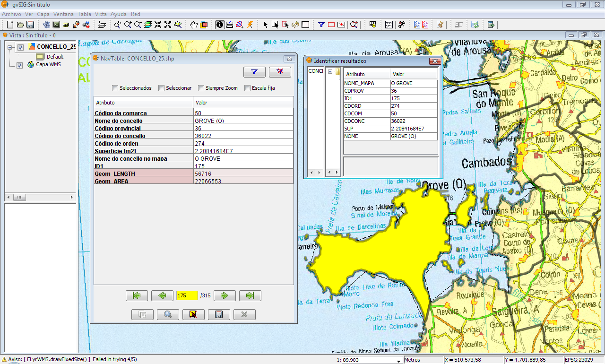Click Atributo column header in NavTable
605x364 pixels.
pyautogui.click(x=143, y=103)
